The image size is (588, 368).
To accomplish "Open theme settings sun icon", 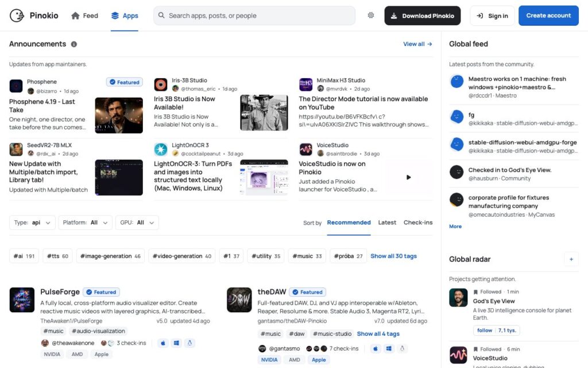I will [x=370, y=16].
